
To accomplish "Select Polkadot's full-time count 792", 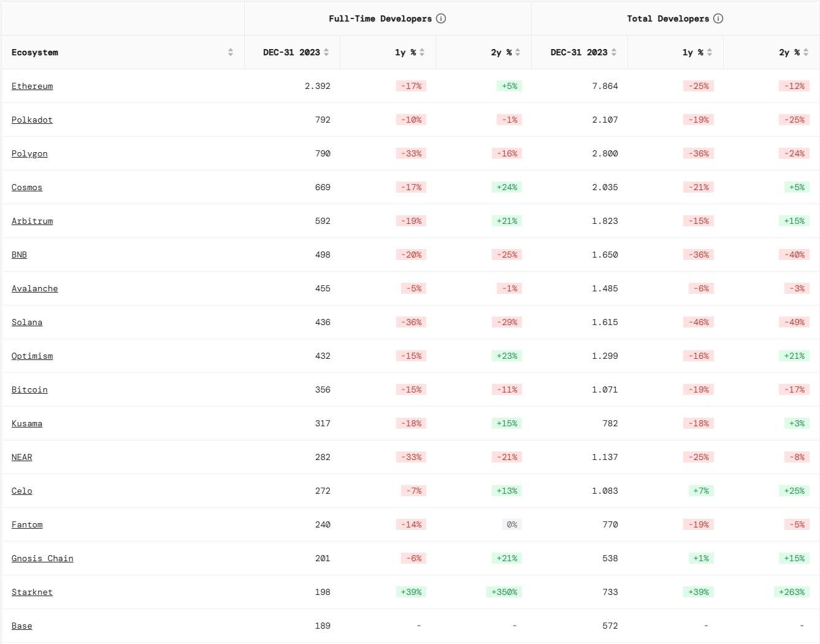I will 323,120.
